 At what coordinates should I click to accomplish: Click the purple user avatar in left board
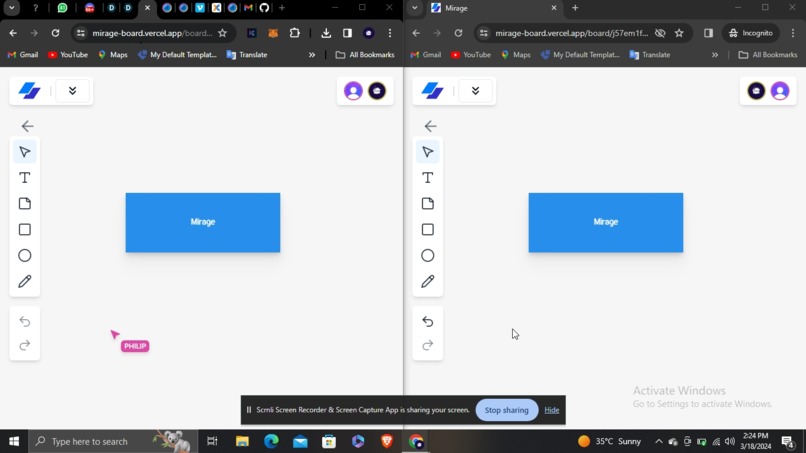[353, 91]
